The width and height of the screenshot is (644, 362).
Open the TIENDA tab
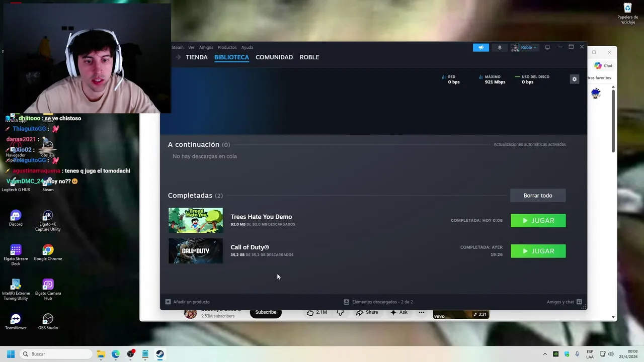(x=197, y=57)
